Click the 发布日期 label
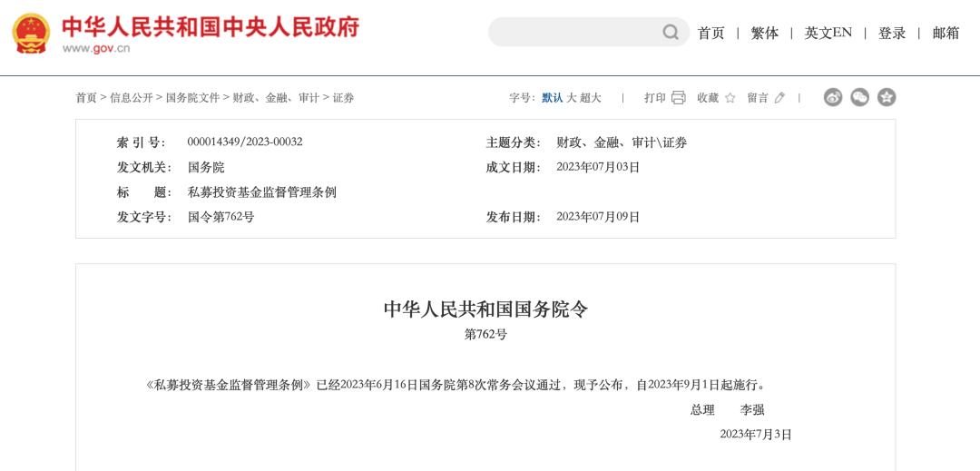980x471 pixels. pos(514,218)
